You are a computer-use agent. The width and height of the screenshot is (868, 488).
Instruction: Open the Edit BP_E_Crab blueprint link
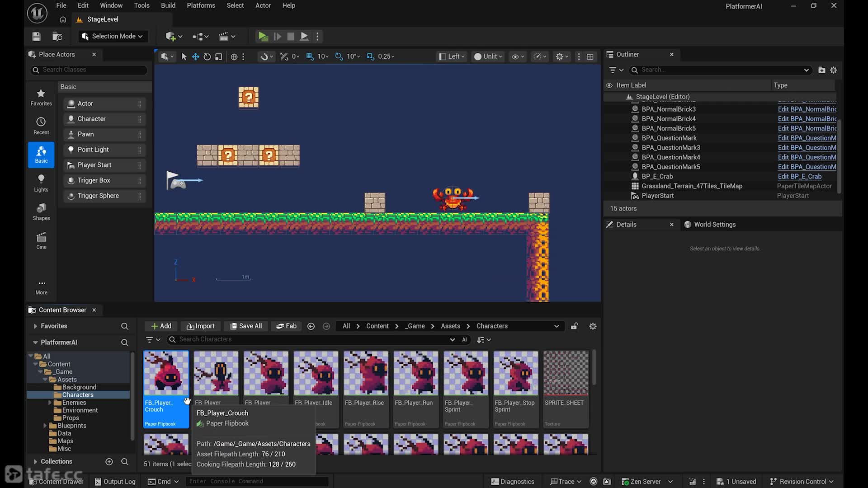point(800,177)
